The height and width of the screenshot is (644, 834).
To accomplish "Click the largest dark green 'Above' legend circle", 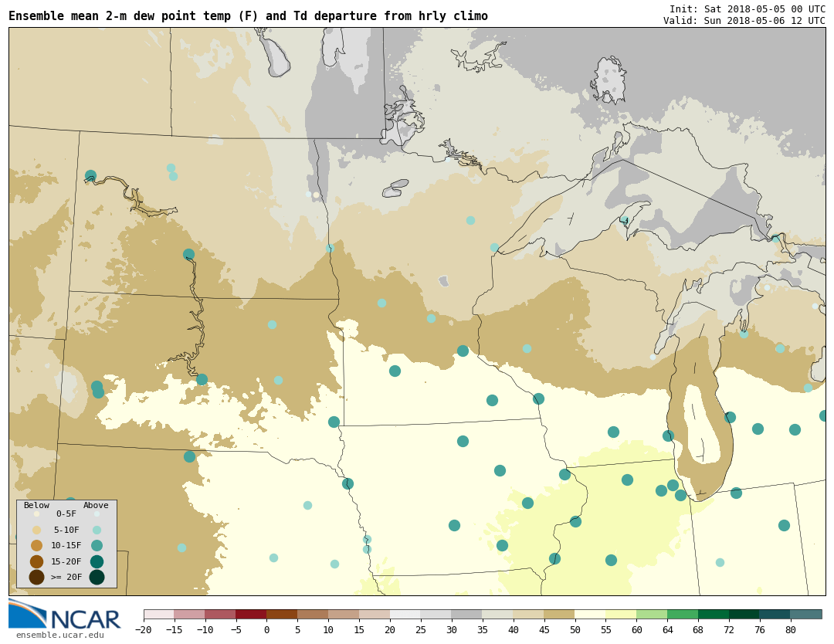I will click(x=97, y=577).
